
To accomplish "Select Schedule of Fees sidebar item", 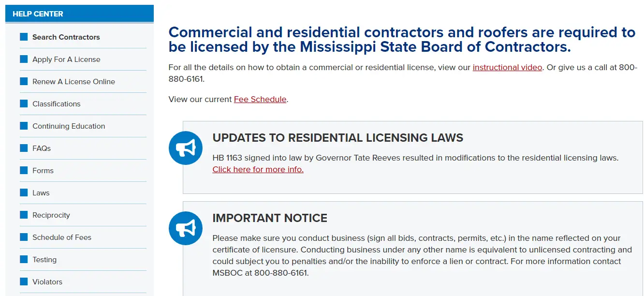I will (61, 237).
